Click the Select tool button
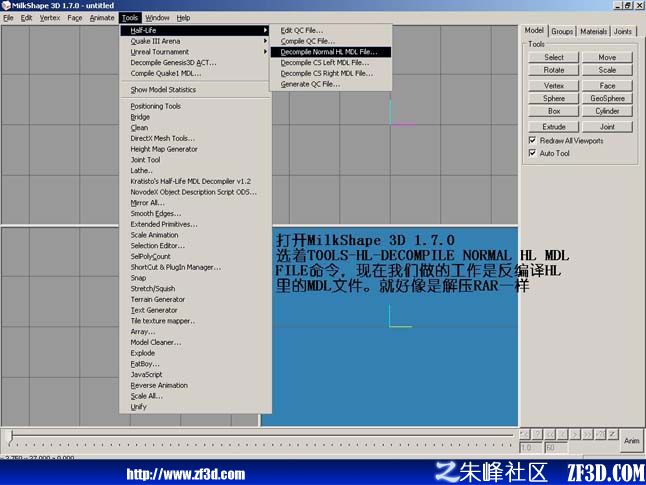 click(554, 57)
